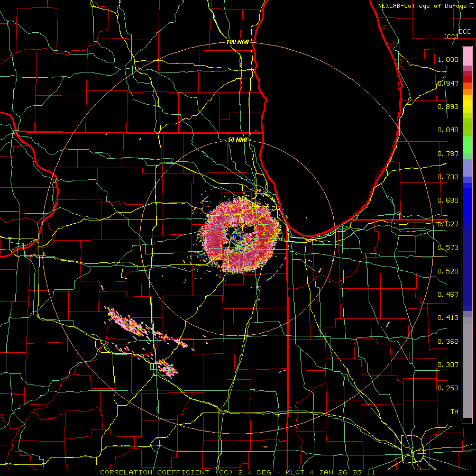
Task: Click the 4 JAN 26 03:11 timestamp
Action: [x=343, y=472]
